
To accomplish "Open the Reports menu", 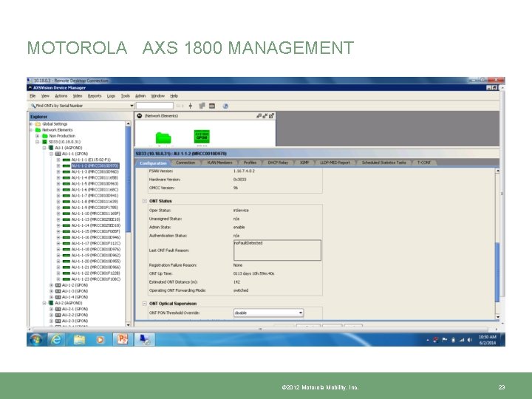I will [x=95, y=96].
